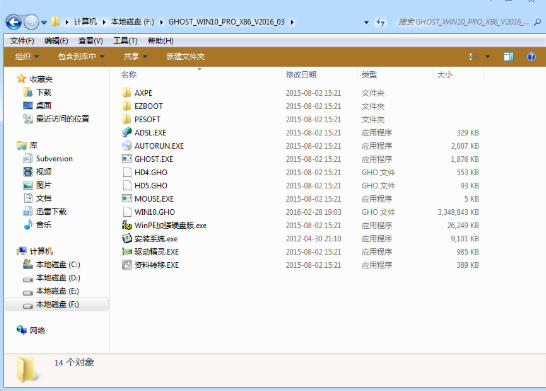Click the Forward navigation arrow button

(31, 22)
